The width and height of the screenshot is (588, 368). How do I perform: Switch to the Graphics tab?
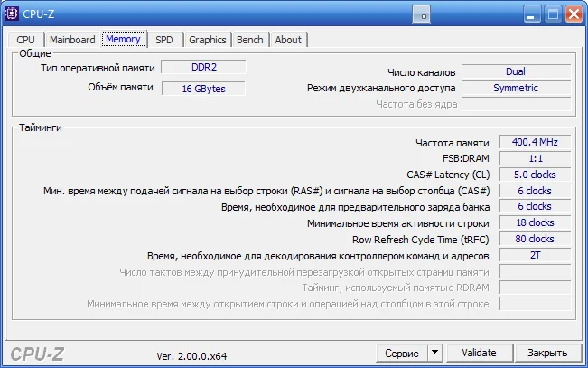pos(208,40)
